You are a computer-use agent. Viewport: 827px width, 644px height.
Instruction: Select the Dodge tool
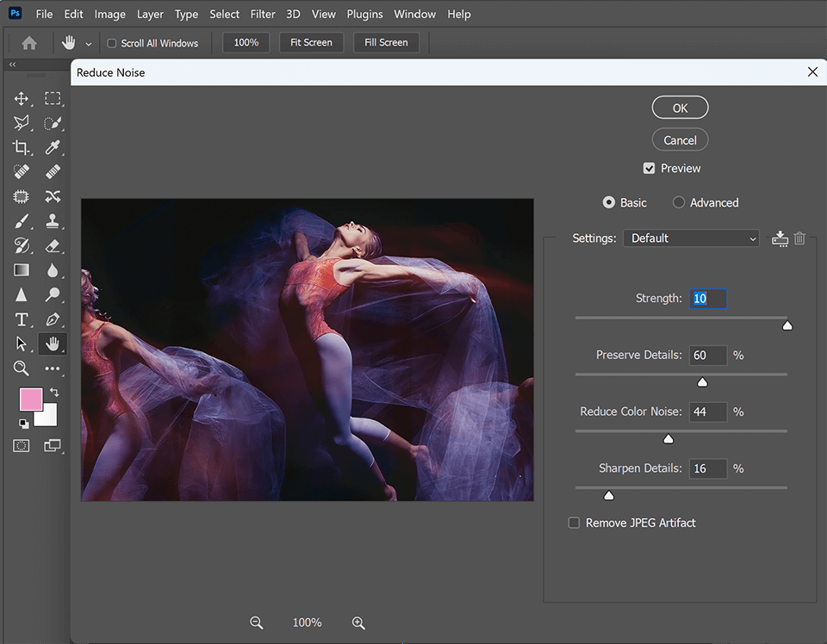[x=53, y=294]
